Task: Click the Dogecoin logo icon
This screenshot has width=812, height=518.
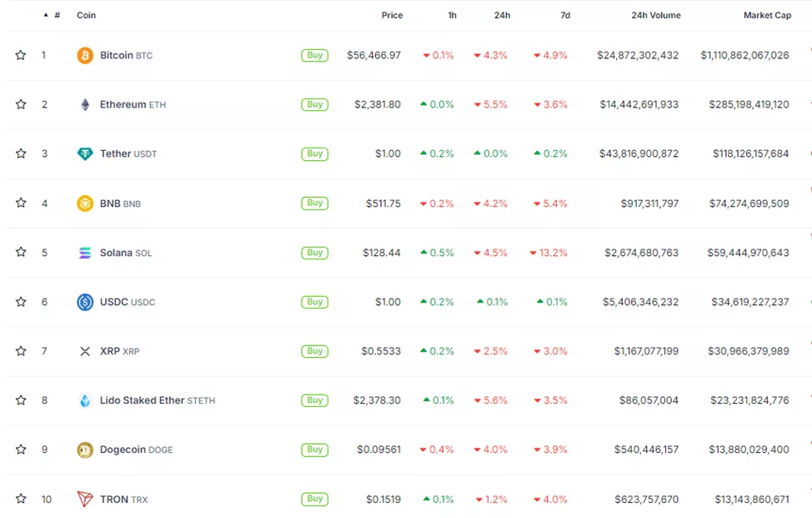Action: [x=85, y=450]
